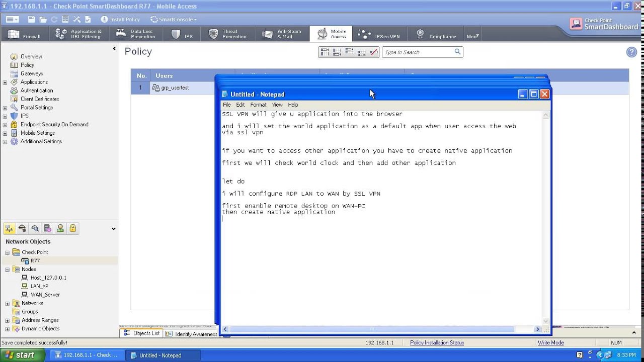
Task: Open the objects tree options chevron
Action: click(113, 229)
